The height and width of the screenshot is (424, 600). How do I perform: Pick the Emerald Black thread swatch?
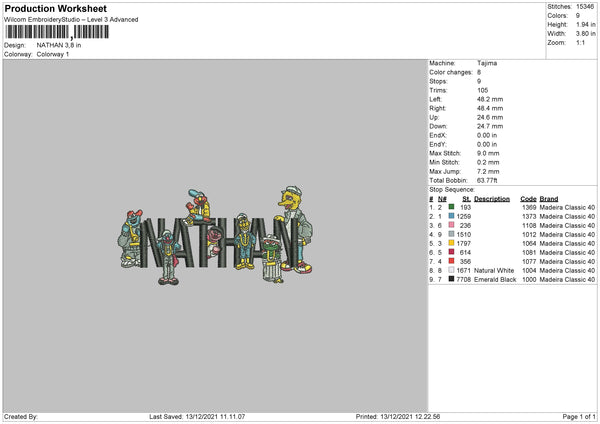(x=452, y=279)
